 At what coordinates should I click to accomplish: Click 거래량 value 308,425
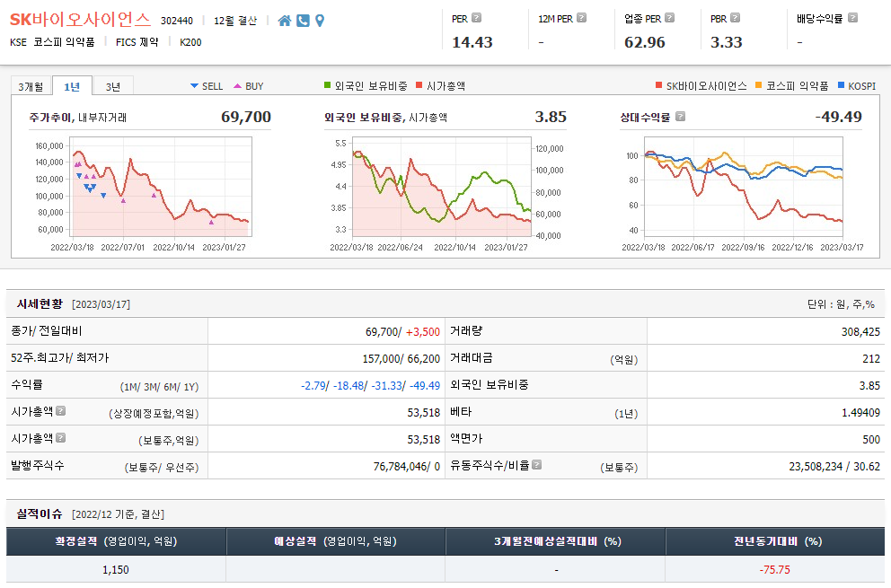[x=860, y=332]
